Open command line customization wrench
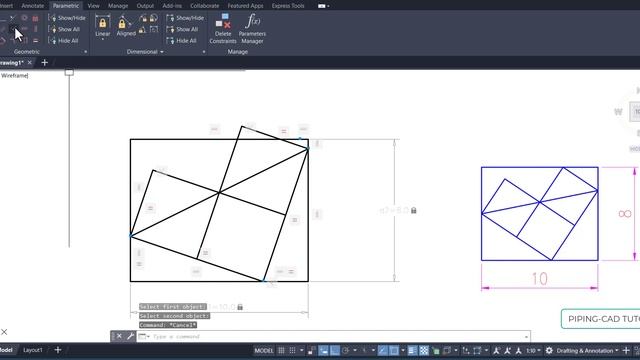Image resolution: width=640 pixels, height=360 pixels. point(130,336)
